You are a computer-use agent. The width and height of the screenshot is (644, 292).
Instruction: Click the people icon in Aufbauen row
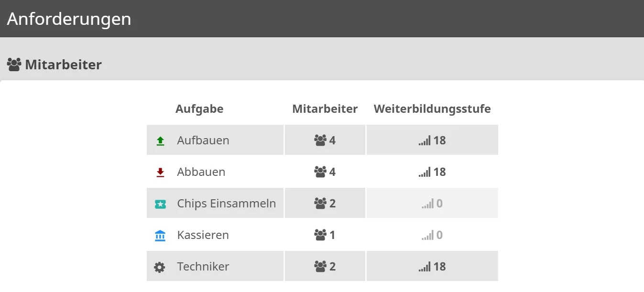(x=320, y=141)
